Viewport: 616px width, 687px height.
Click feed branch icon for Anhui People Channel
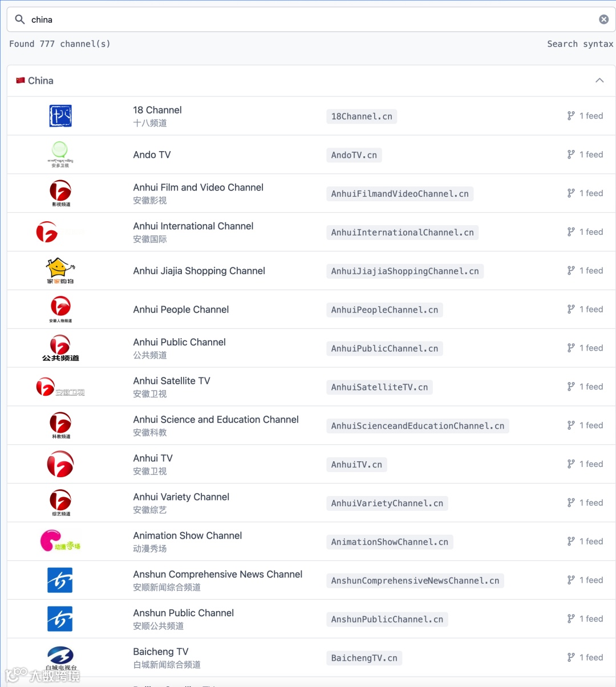tap(571, 310)
